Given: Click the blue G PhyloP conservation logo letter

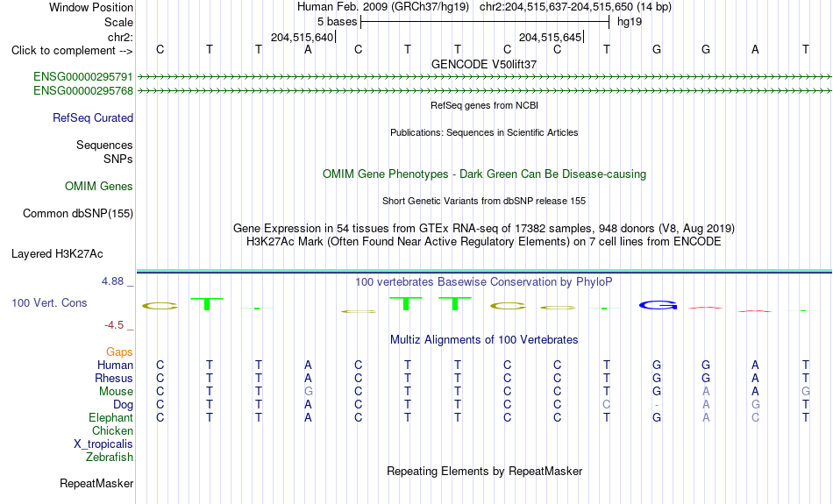Looking at the screenshot, I should [659, 305].
